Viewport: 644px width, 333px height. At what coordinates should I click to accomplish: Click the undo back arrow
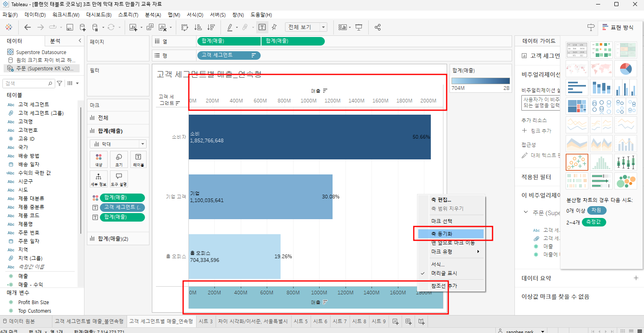pyautogui.click(x=28, y=27)
